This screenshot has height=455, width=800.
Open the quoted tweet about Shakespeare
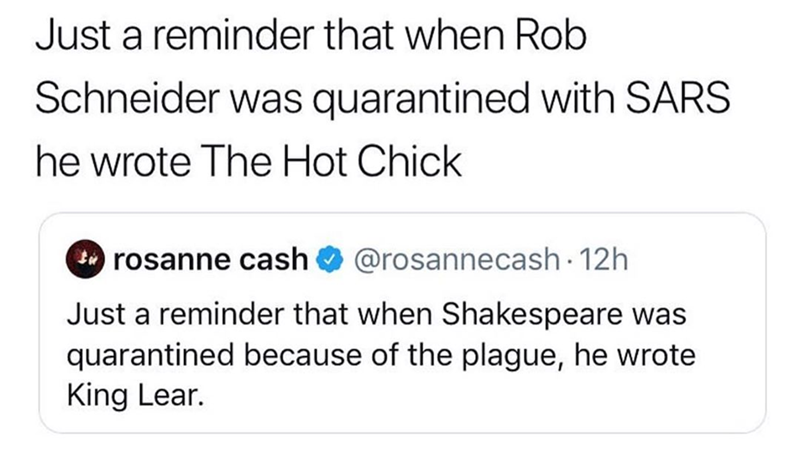tap(400, 355)
